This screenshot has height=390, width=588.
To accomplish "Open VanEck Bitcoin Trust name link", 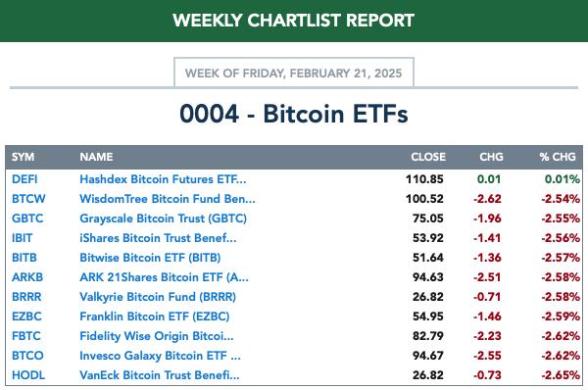I will point(160,375).
